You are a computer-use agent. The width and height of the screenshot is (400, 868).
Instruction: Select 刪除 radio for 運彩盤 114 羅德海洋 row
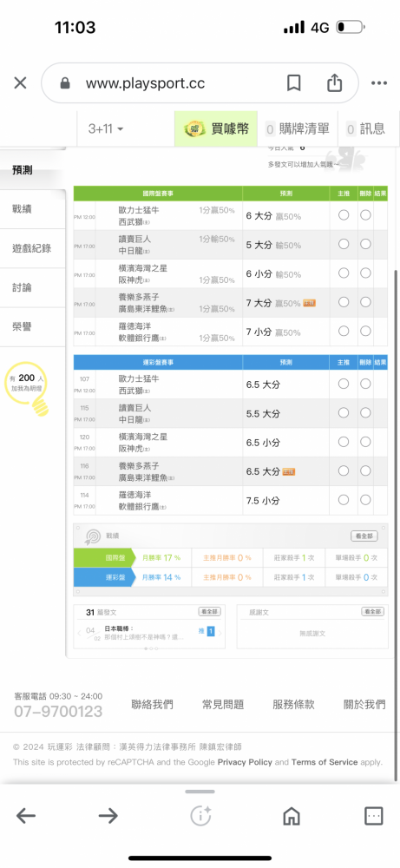pos(365,500)
